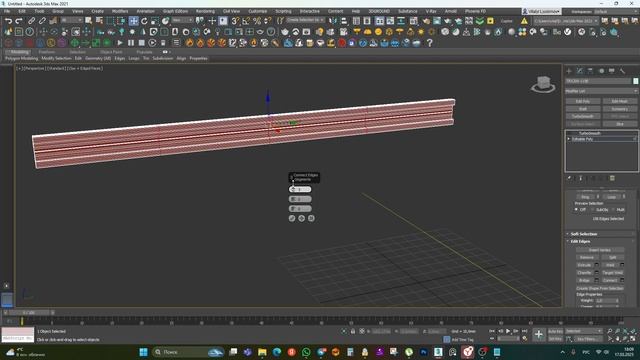Click the Segments field in Connect Edges caddy
Image resolution: width=640 pixels, height=360 pixels.
pos(300,189)
